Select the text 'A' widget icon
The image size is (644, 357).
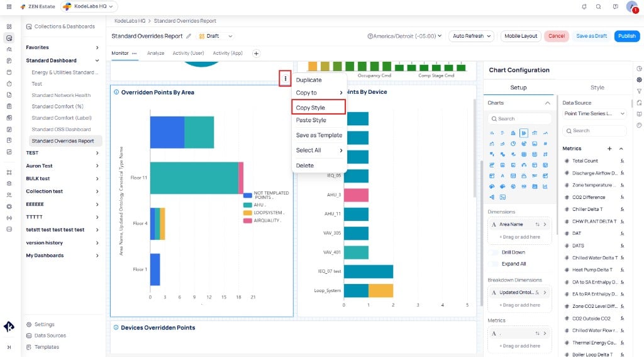502,176
